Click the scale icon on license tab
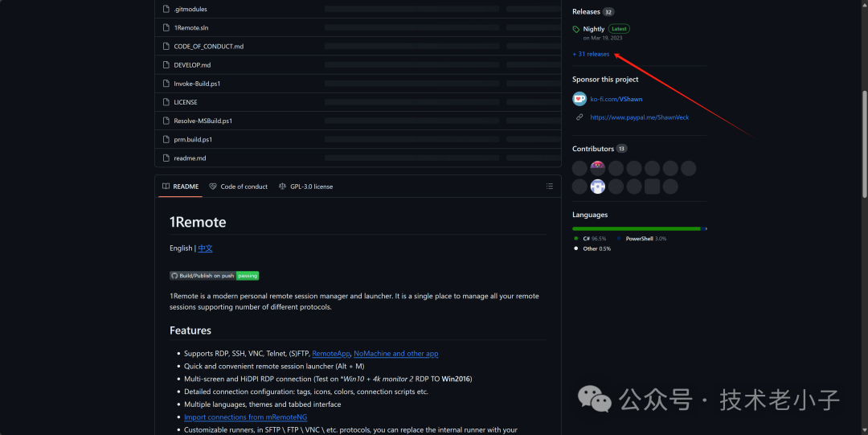The width and height of the screenshot is (868, 435). (282, 187)
